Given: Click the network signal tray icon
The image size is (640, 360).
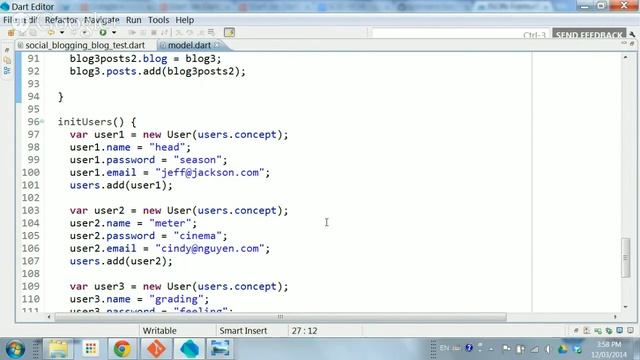Looking at the screenshot, I should coord(534,349).
